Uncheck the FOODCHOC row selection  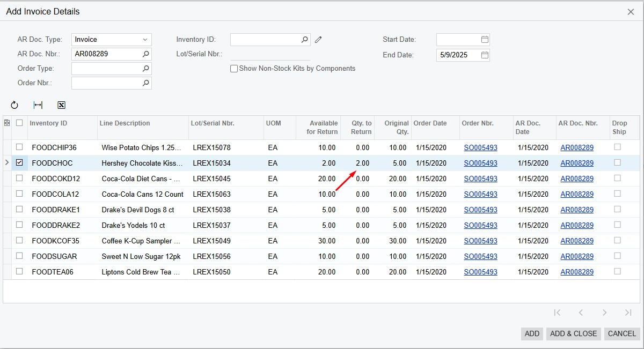click(x=19, y=163)
